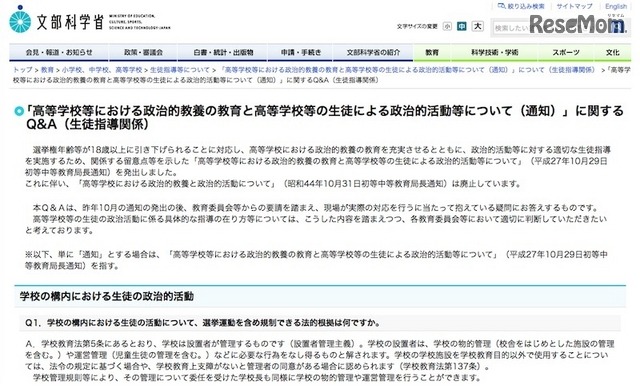The image size is (640, 389).
Task: Open the 科学技術・学術 navigation tab
Action: (x=494, y=52)
